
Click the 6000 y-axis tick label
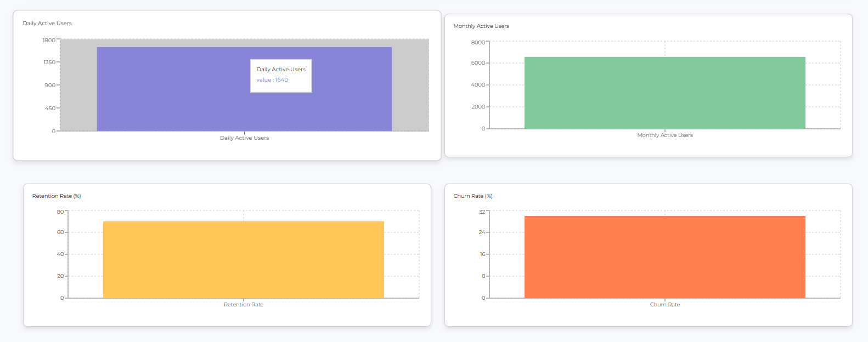477,63
